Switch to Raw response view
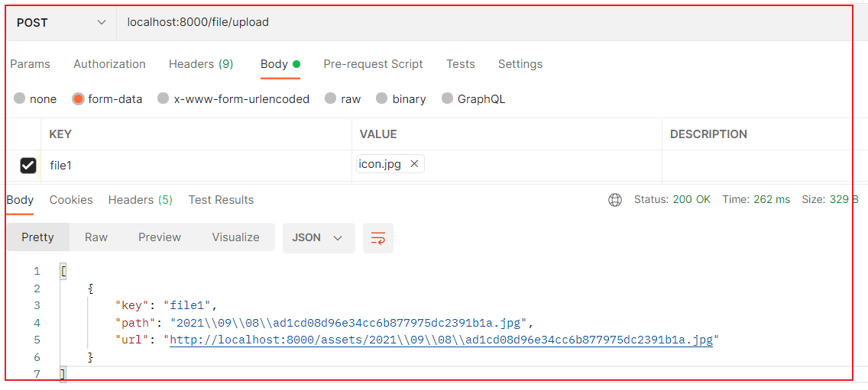Image resolution: width=868 pixels, height=390 pixels. click(x=96, y=237)
